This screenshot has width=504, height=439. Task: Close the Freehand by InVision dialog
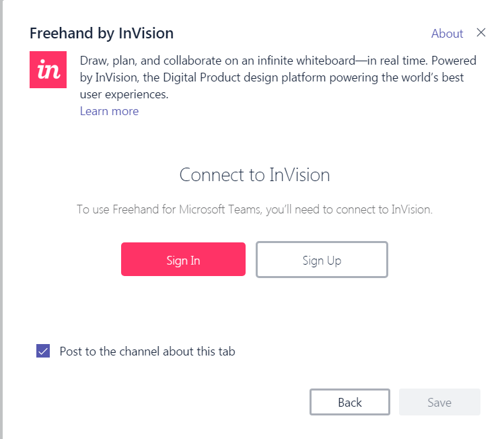point(480,32)
